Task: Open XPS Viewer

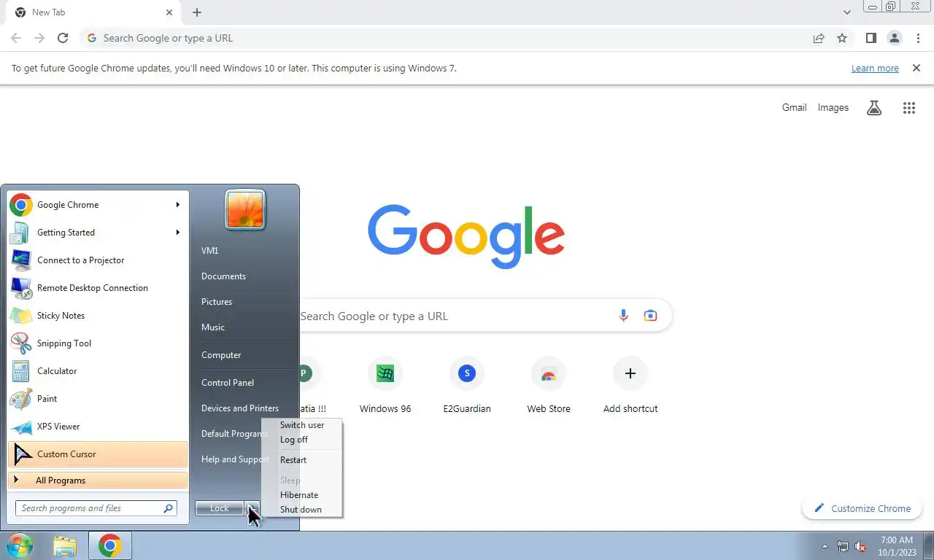Action: pos(98,427)
